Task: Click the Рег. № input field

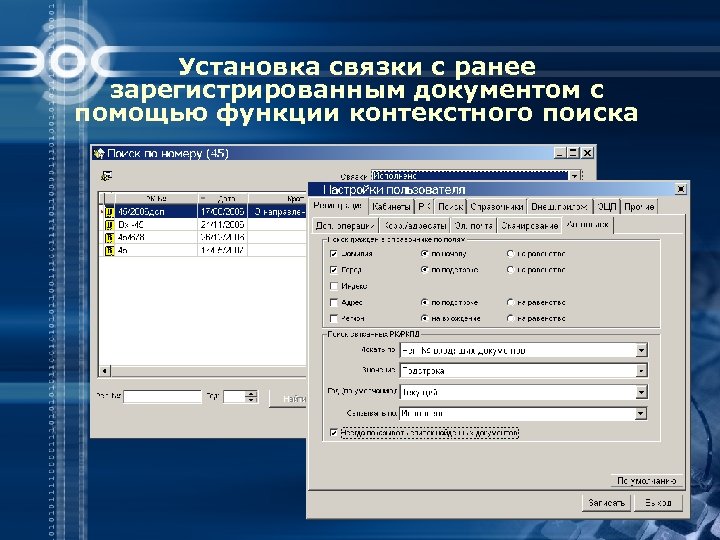Action: coord(163,397)
